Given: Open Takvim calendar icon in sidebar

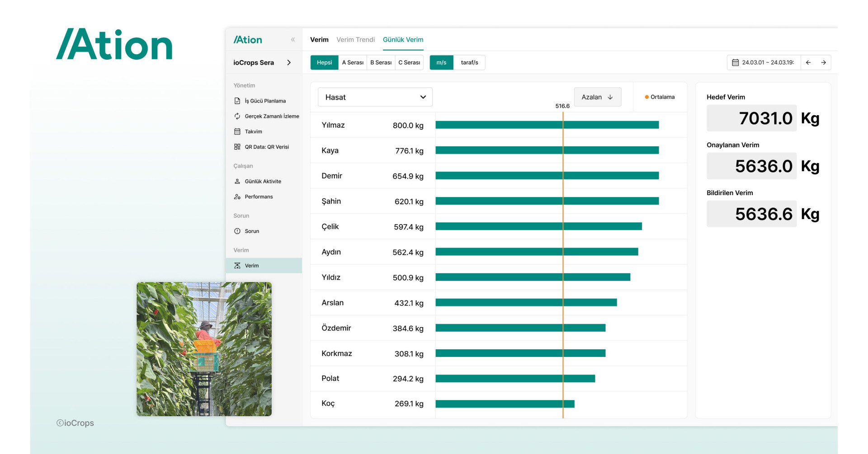Looking at the screenshot, I should (237, 131).
